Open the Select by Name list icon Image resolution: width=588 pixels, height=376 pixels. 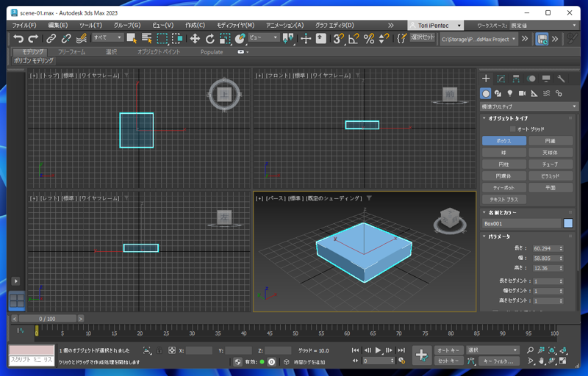tap(146, 38)
